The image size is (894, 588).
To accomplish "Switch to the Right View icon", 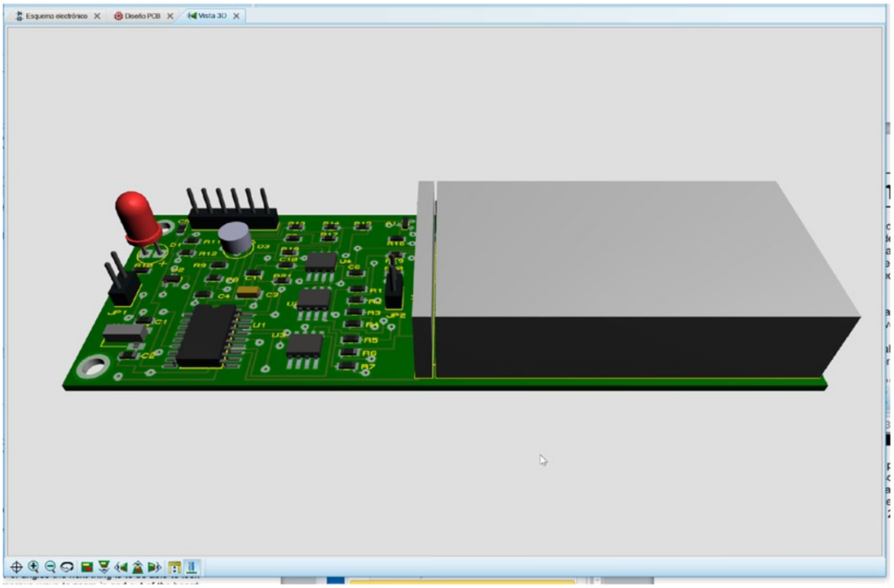I will (154, 565).
